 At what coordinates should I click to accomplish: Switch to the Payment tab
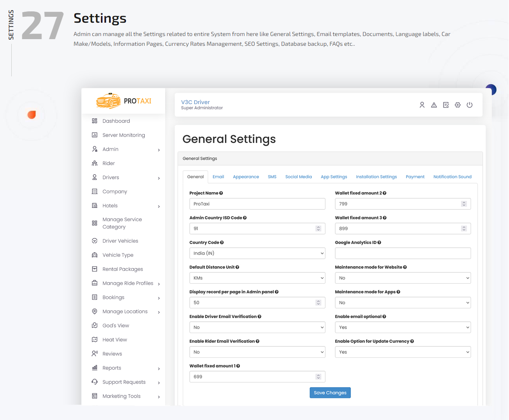[x=415, y=177]
